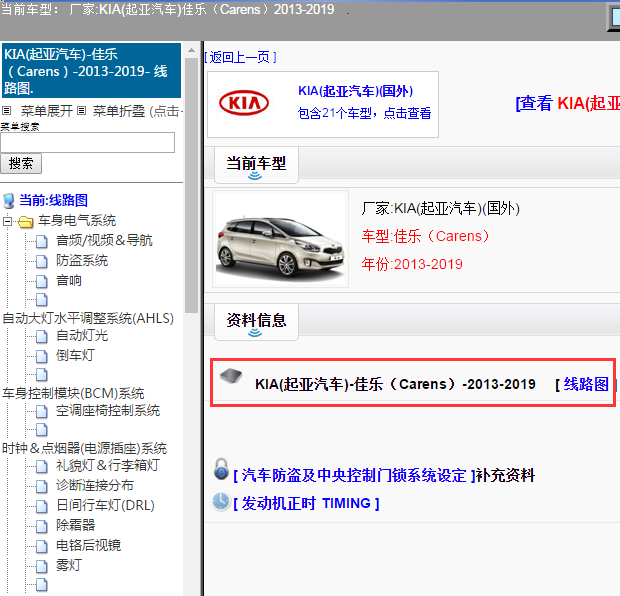Viewport: 620px width, 596px height.
Task: Open 倒车灯 tree item
Action: pos(75,355)
